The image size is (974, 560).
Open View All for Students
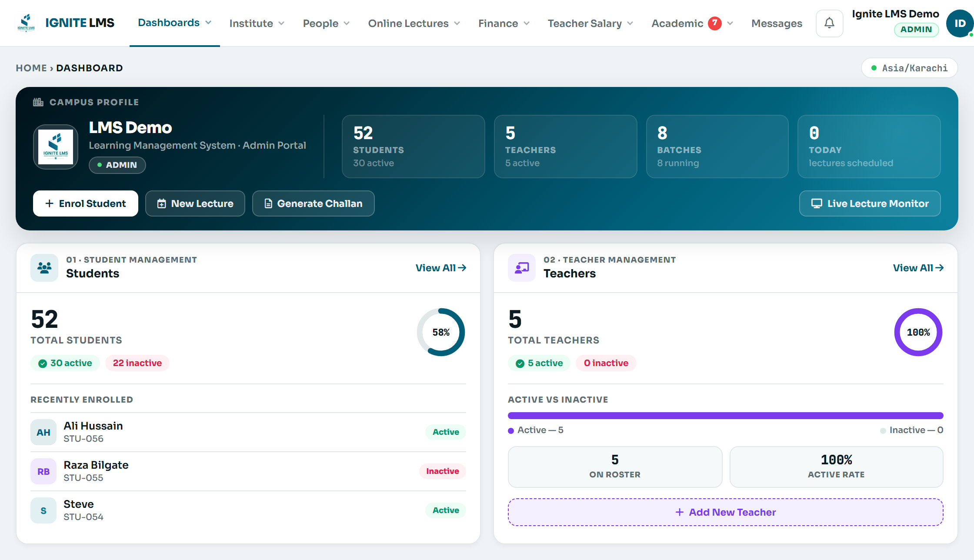[x=441, y=268]
